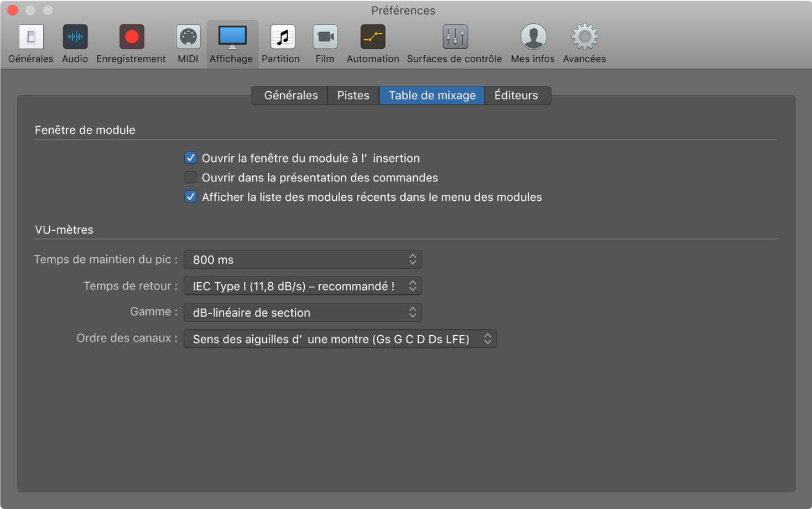
Task: Uncheck Ouvrir la fenêtre du module à l'insertion
Action: pyautogui.click(x=191, y=158)
